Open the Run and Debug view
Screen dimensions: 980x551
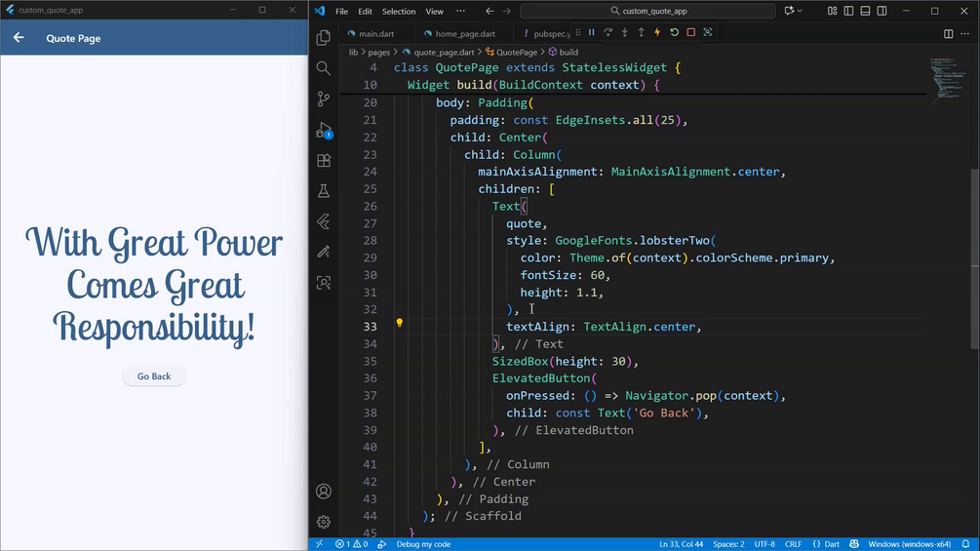coord(323,130)
